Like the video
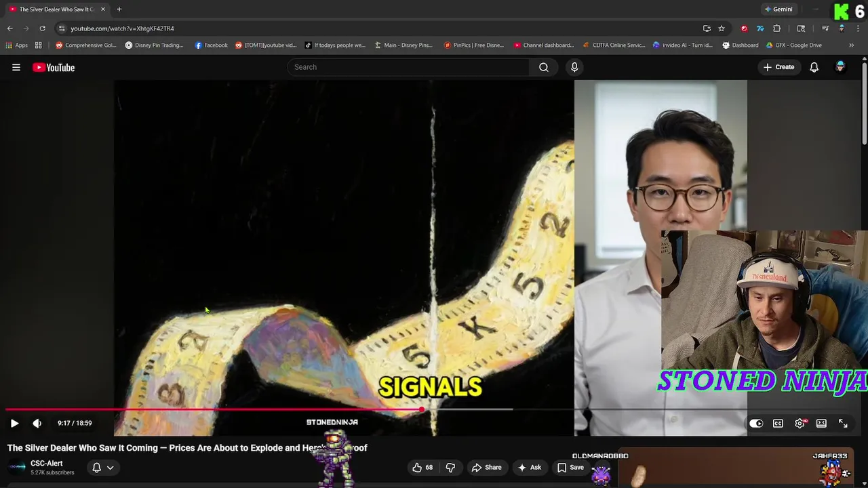868x488 pixels. (x=422, y=467)
